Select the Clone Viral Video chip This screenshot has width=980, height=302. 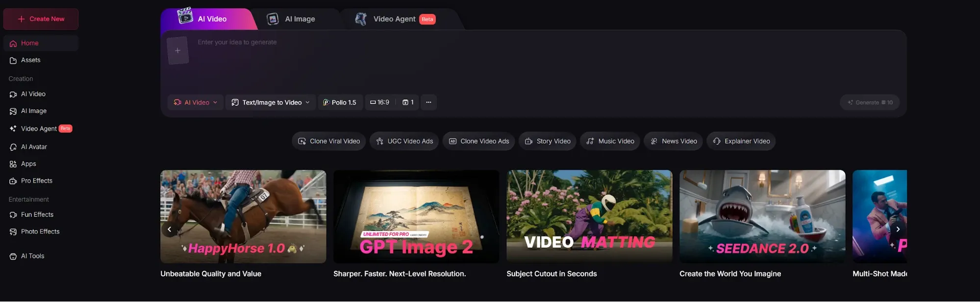pos(329,141)
